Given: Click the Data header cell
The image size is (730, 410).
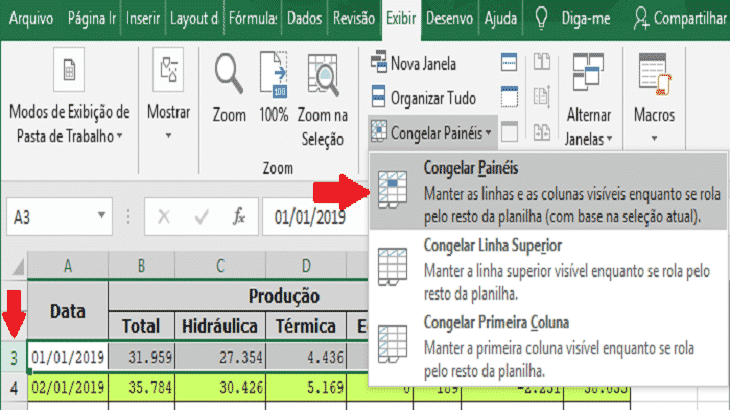Looking at the screenshot, I should [x=68, y=311].
